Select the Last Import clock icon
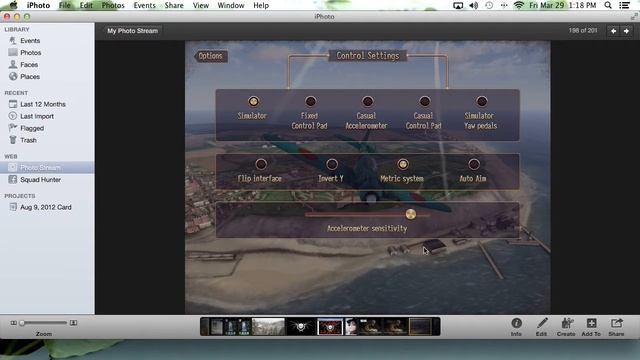Screen dimensions: 640x360 (13, 116)
